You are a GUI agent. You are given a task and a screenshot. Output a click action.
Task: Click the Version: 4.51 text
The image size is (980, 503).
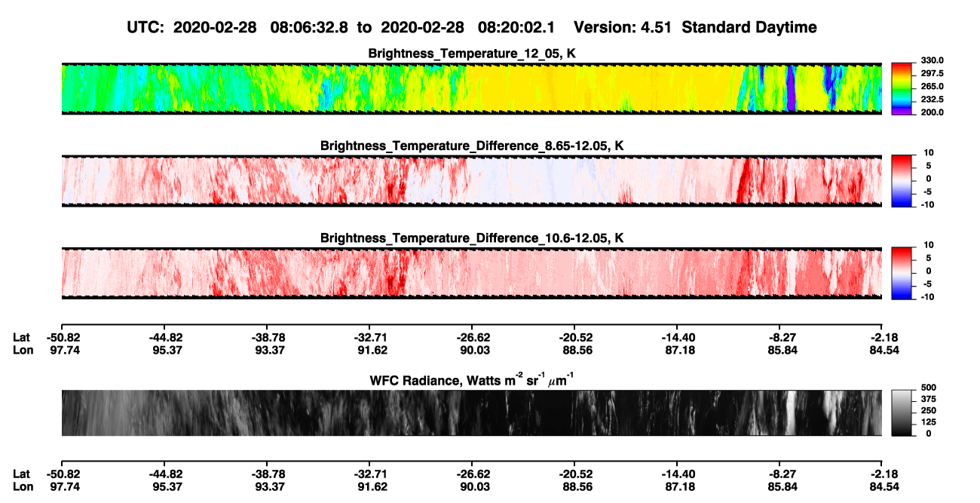click(623, 28)
